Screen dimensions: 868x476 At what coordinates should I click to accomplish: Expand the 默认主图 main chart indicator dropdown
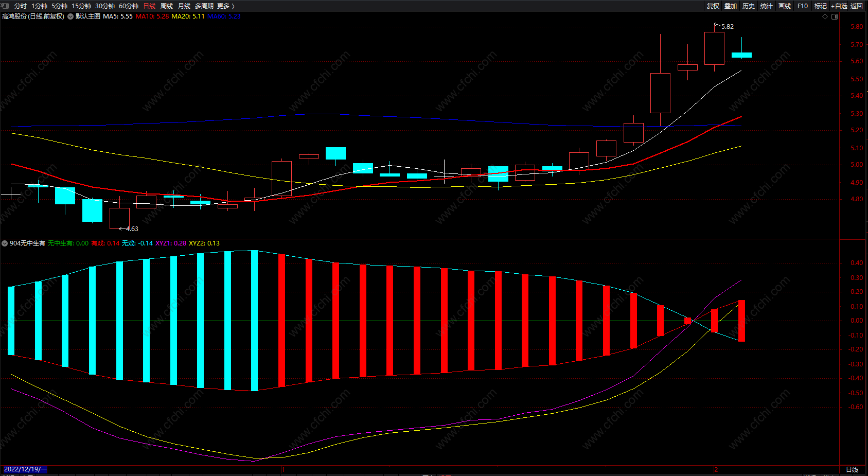coord(70,16)
